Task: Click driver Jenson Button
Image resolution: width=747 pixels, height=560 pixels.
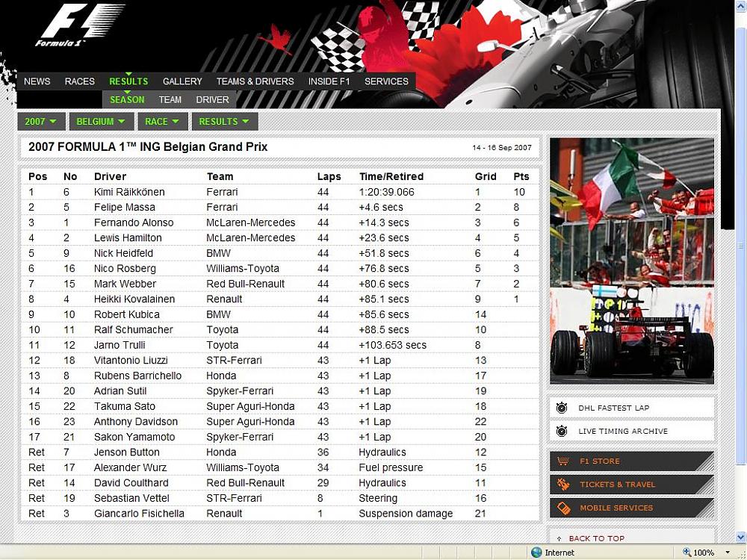Action: [x=127, y=452]
